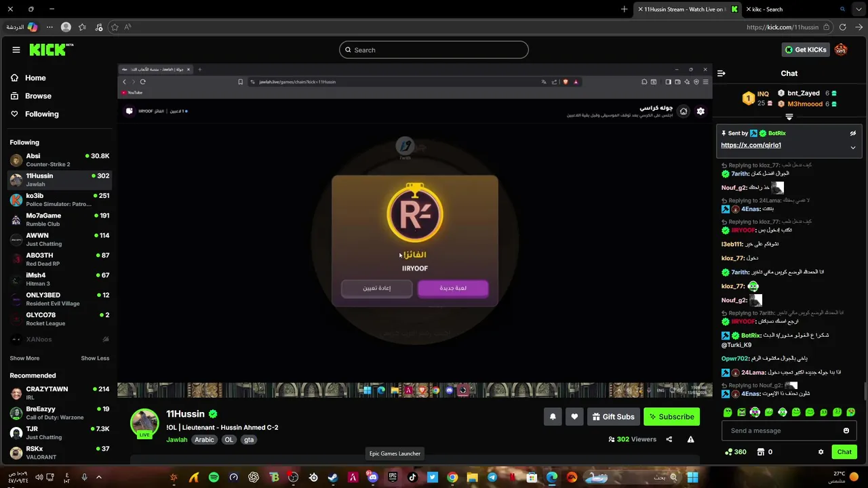This screenshot has height=488, width=868.
Task: Report stream with warning icon
Action: tap(690, 439)
